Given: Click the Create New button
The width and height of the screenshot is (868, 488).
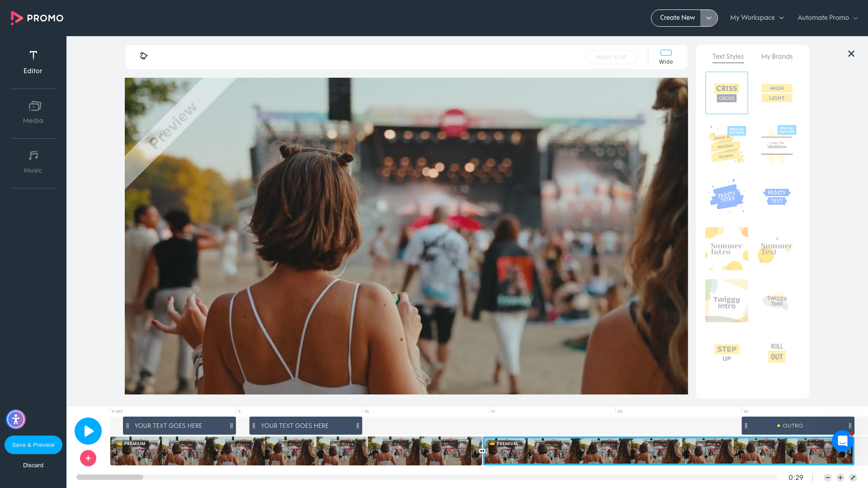Looking at the screenshot, I should (677, 18).
